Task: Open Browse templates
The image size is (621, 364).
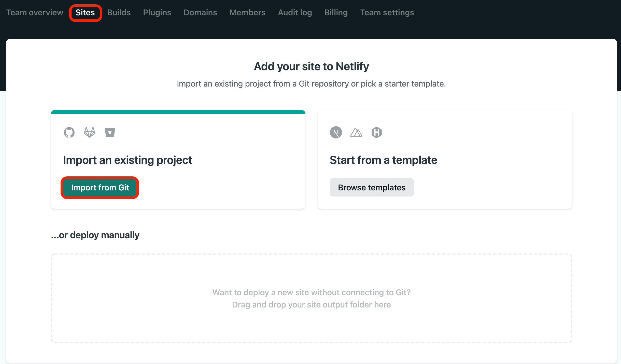Action: click(x=372, y=188)
